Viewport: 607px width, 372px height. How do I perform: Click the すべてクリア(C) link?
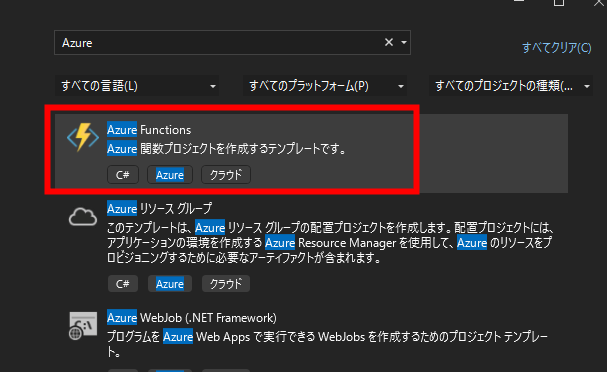556,48
